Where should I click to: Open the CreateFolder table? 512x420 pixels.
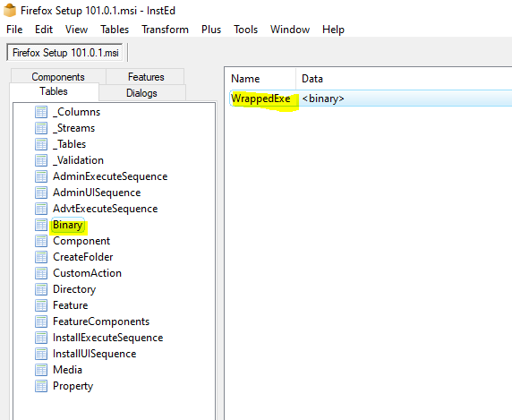83,257
